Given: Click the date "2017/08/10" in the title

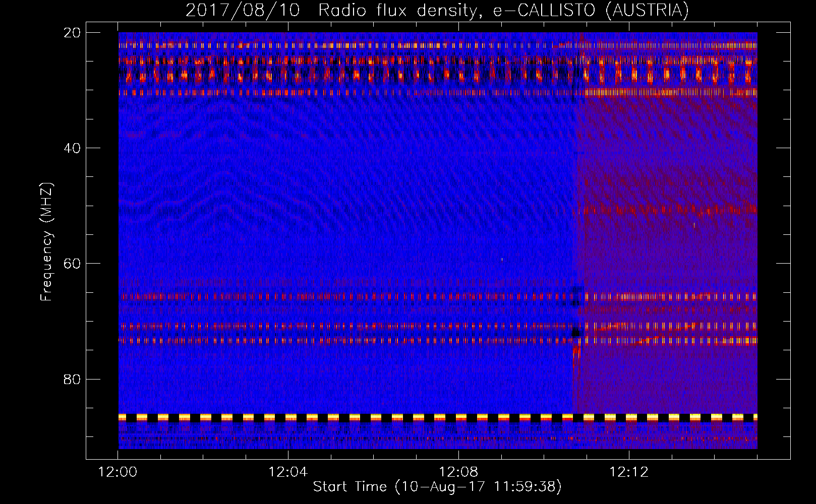Looking at the screenshot, I should (x=243, y=11).
